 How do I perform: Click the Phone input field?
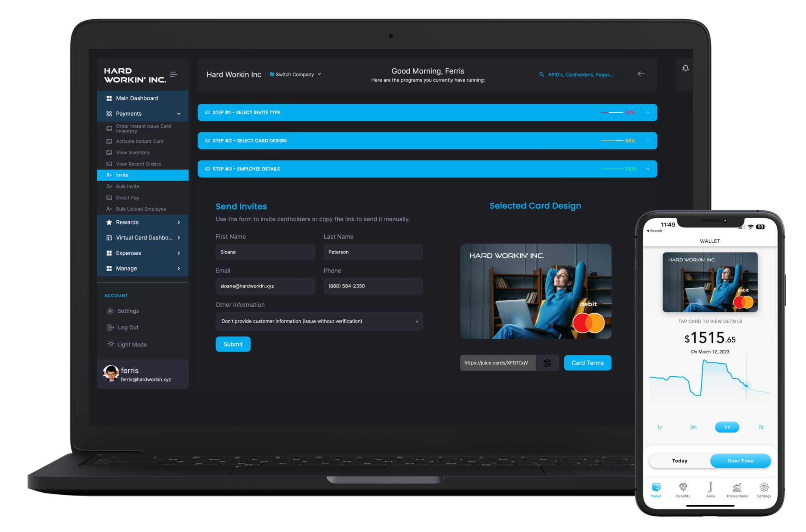coord(373,286)
